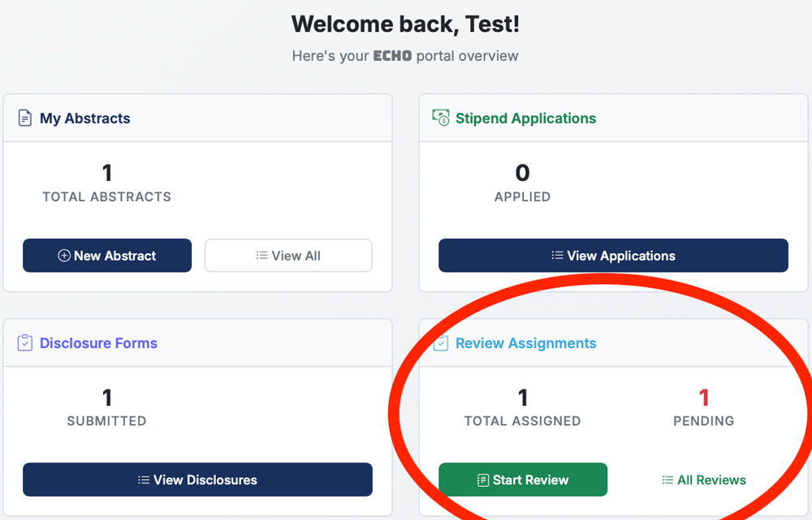Click the red Pending reviews count
Image resolution: width=812 pixels, height=520 pixels.
[x=704, y=398]
